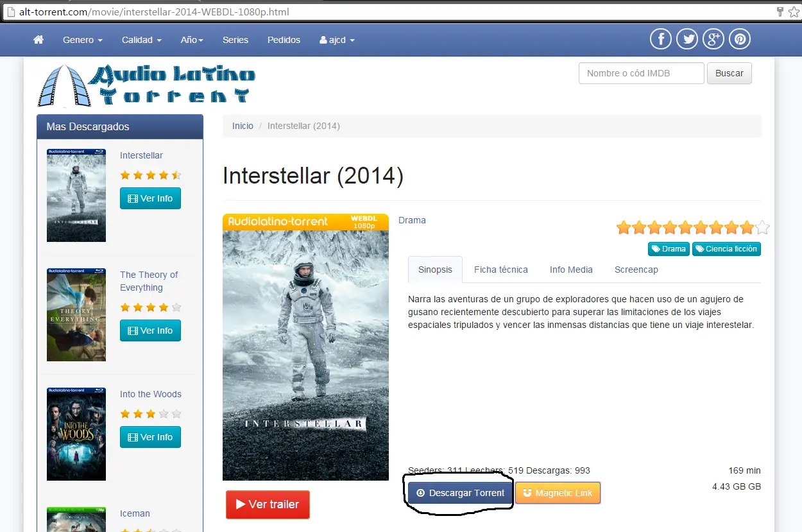Open the Google Plus social icon
The height and width of the screenshot is (532, 802).
pyautogui.click(x=713, y=39)
